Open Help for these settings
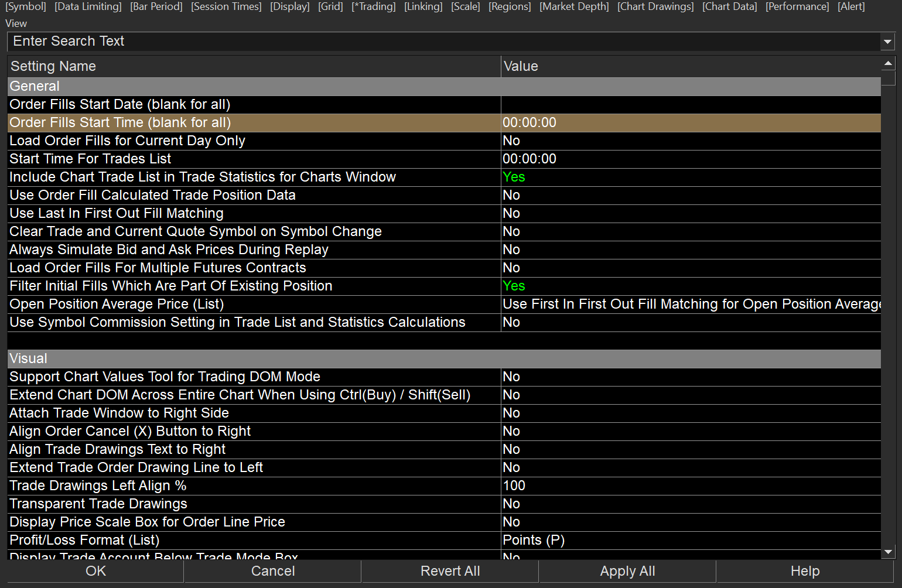 pyautogui.click(x=805, y=571)
